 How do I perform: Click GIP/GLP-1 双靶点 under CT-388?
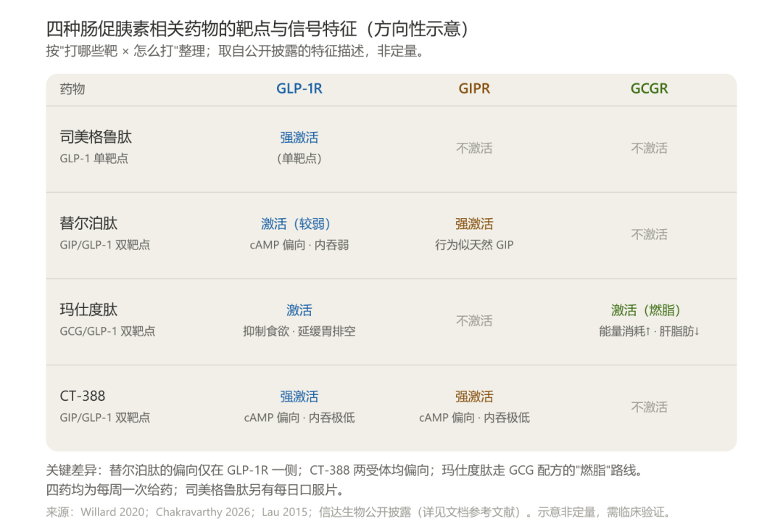point(105,417)
